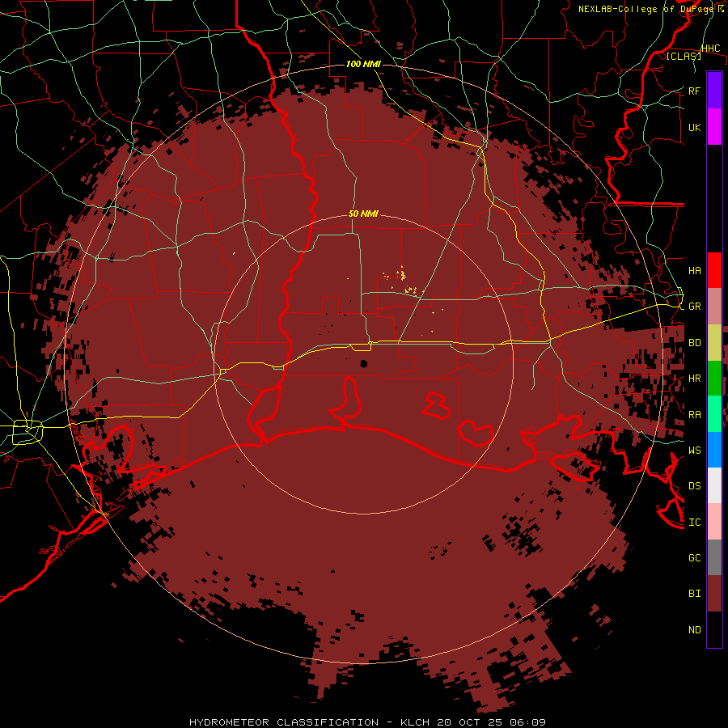Click the HHC product code label
Image resolution: width=728 pixels, height=728 pixels.
(711, 49)
